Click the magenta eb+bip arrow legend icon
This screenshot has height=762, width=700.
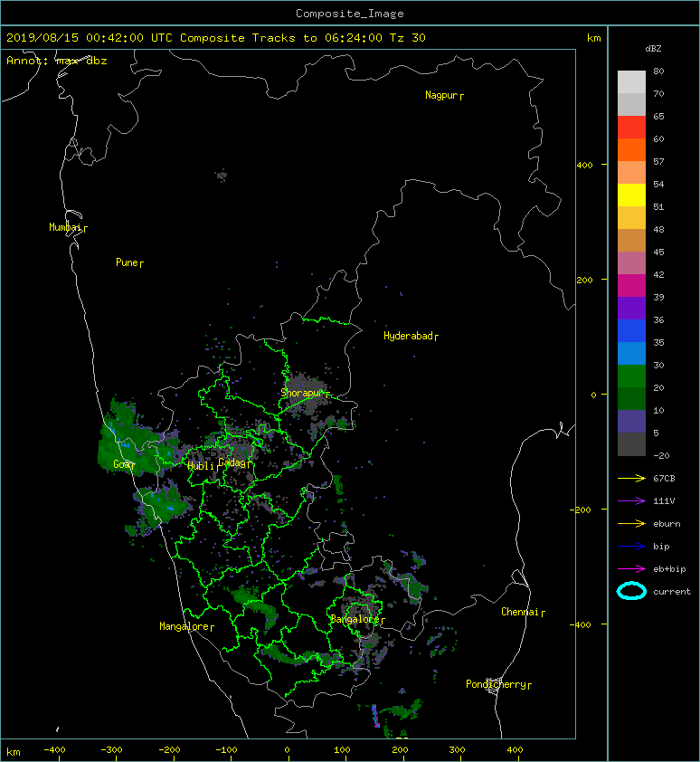pyautogui.click(x=631, y=569)
